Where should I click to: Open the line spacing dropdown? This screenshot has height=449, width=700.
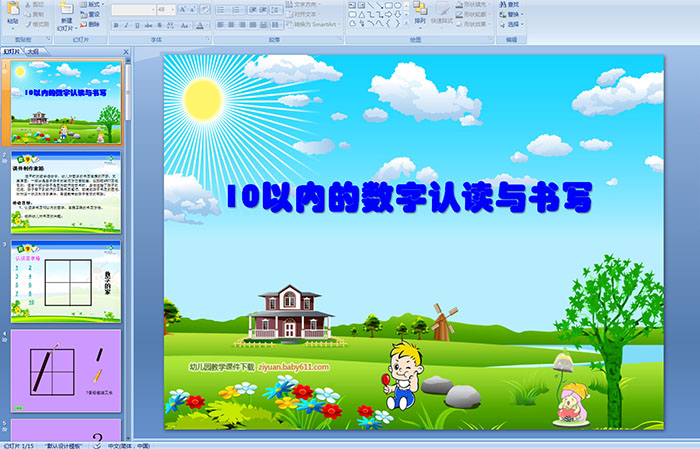pyautogui.click(x=276, y=10)
